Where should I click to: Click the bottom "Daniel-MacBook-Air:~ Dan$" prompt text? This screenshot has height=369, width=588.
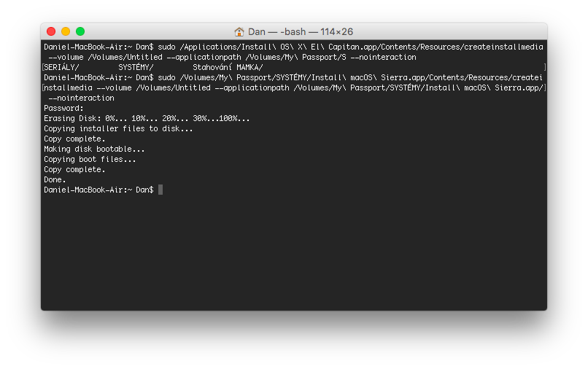click(98, 190)
